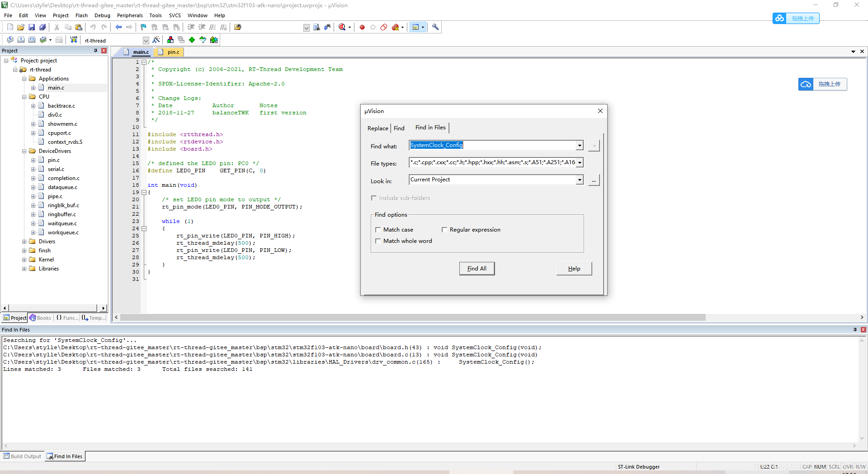Close the Find In Files output panel

[x=863, y=330]
